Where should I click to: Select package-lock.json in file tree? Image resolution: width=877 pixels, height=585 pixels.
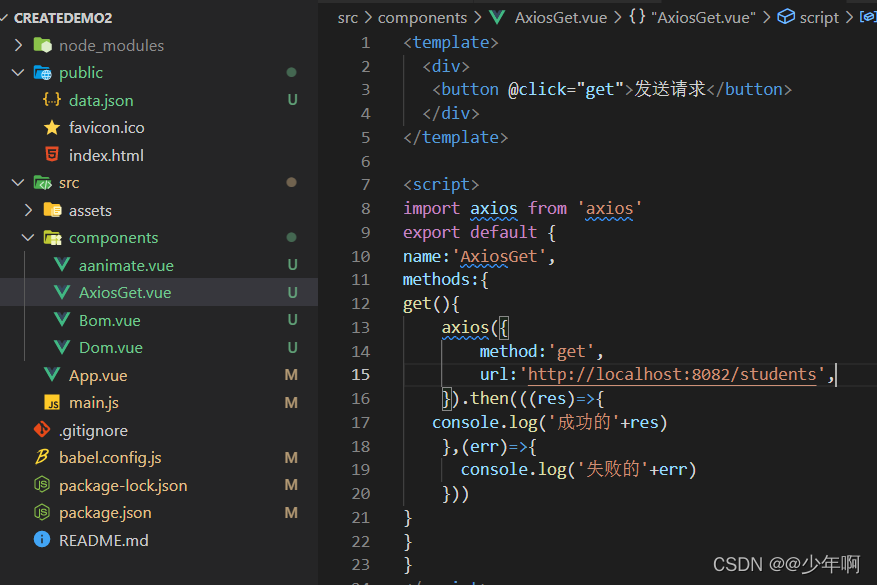(123, 485)
